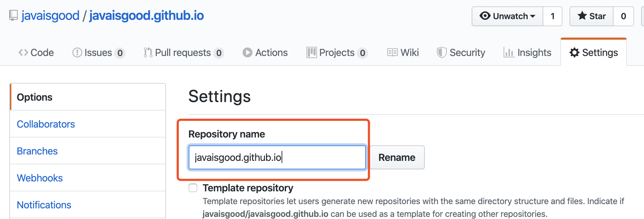644x219 pixels.
Task: Open Branches in the sidebar
Action: point(88,151)
